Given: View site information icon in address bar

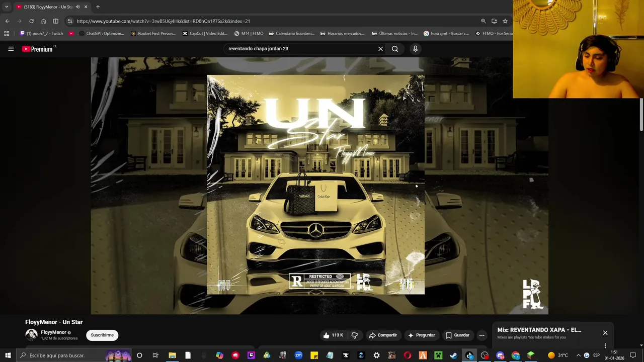Looking at the screenshot, I should click(x=70, y=21).
